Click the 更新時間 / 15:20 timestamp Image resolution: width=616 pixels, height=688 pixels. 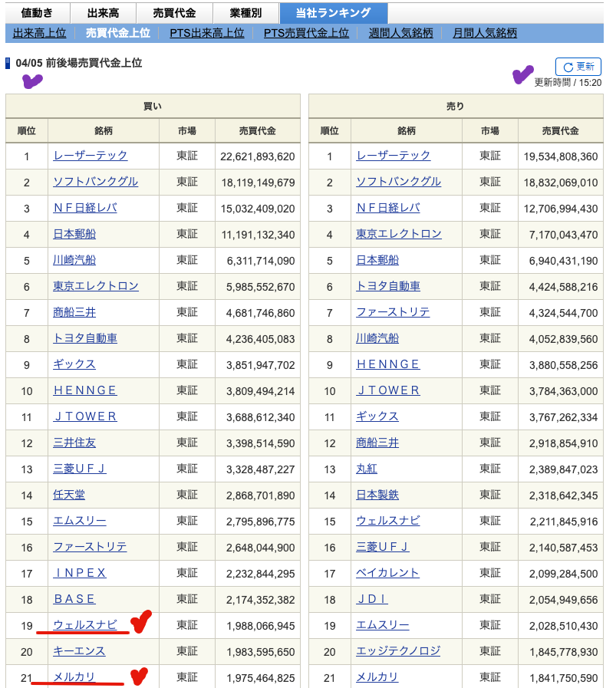(568, 83)
